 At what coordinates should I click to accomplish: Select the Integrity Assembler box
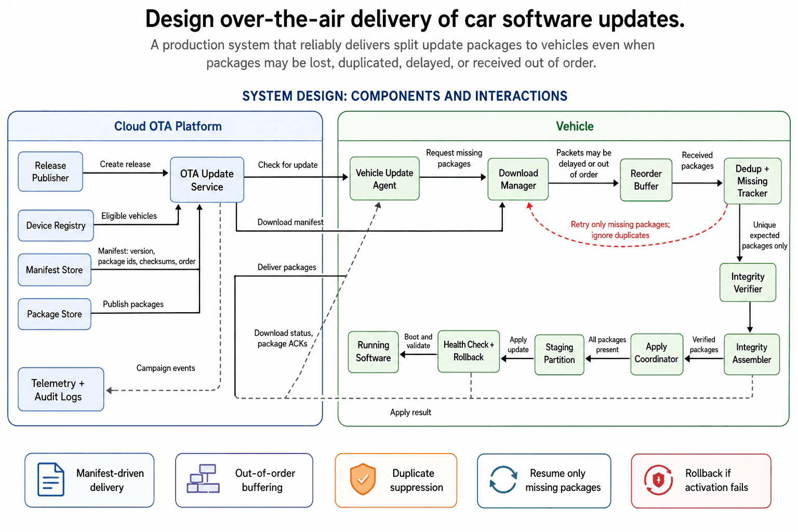pos(751,354)
